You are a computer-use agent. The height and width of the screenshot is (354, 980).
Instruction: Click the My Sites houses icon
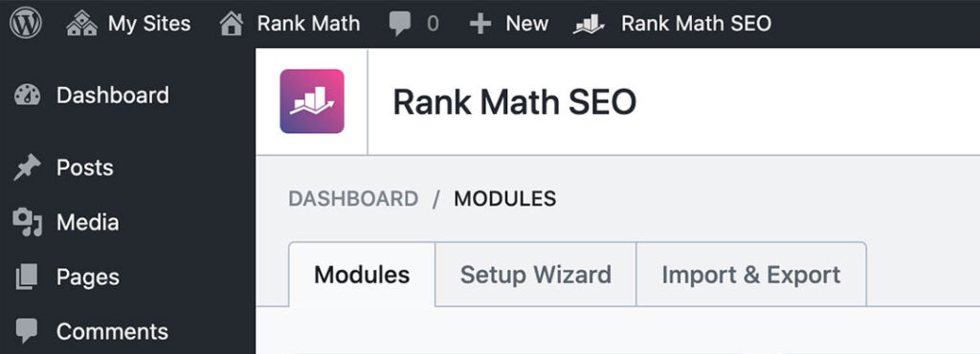pyautogui.click(x=82, y=24)
